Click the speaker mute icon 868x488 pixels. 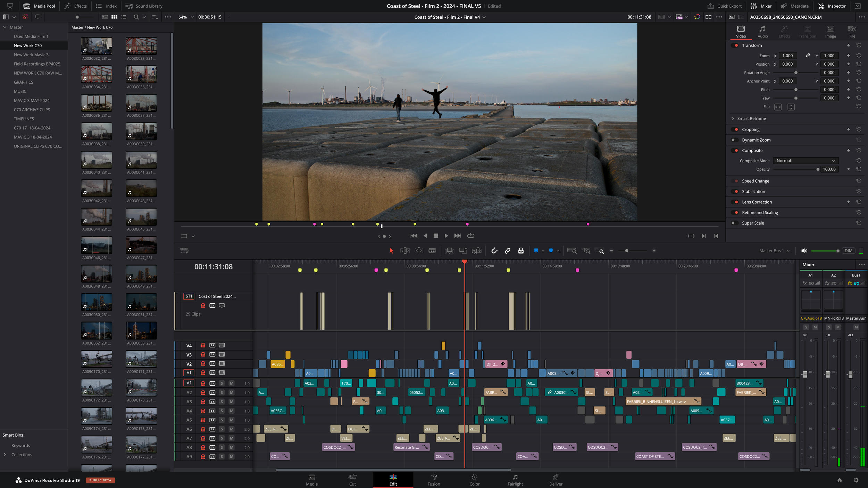click(804, 251)
